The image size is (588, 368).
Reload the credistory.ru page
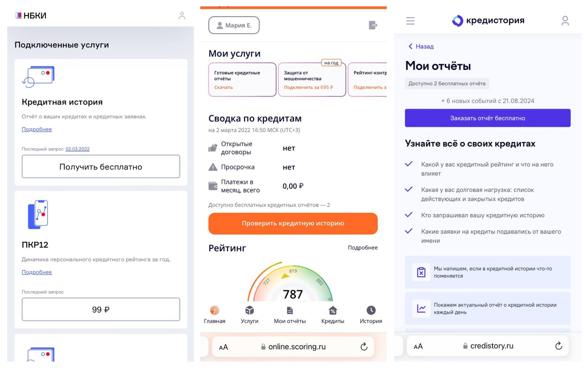[558, 346]
